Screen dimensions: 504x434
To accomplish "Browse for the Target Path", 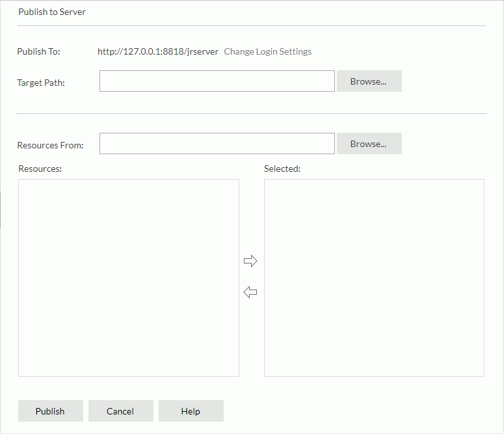I will [369, 81].
